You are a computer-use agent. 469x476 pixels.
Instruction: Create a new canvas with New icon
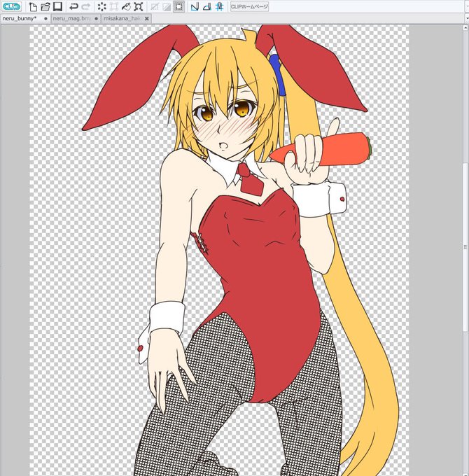33,6
